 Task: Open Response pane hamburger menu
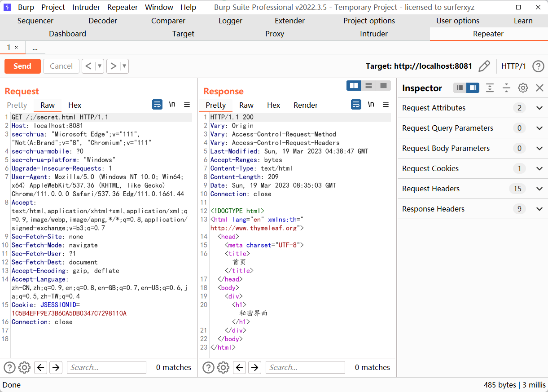[x=386, y=105]
